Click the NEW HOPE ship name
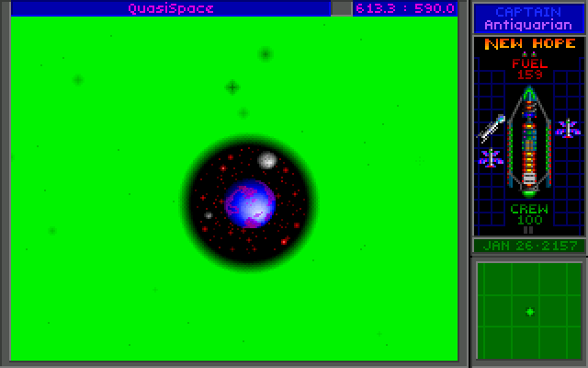This screenshot has height=368, width=588. (x=529, y=43)
